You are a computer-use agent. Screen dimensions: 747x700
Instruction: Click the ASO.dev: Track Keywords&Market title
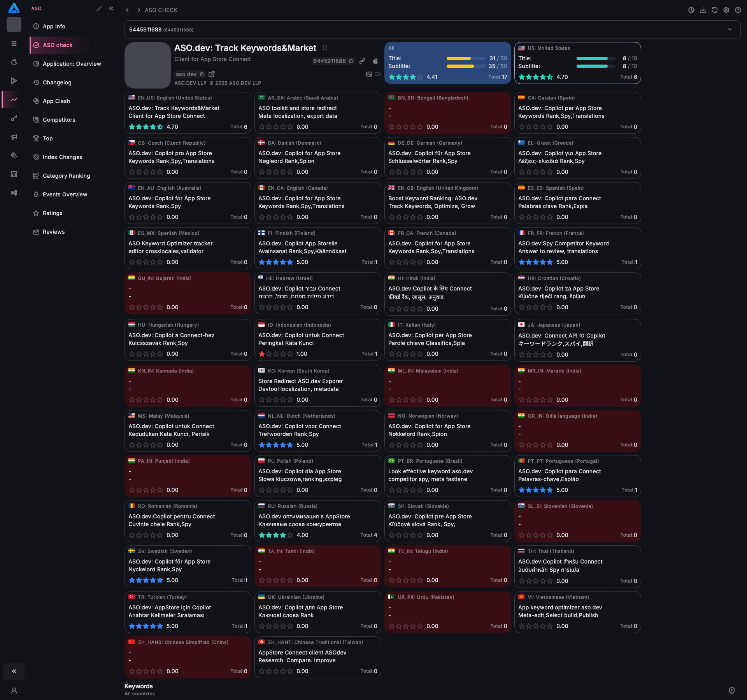point(245,48)
